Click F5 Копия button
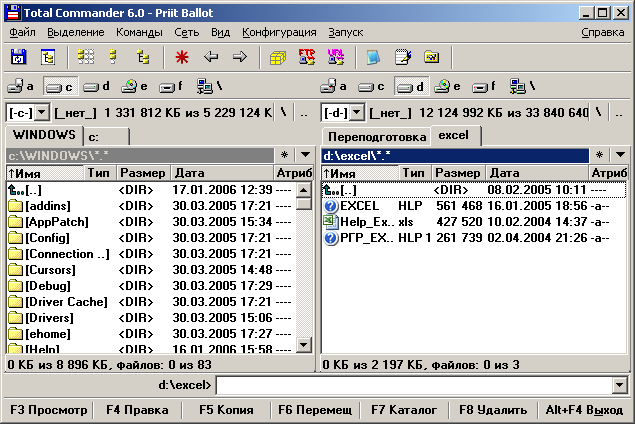 click(x=226, y=410)
